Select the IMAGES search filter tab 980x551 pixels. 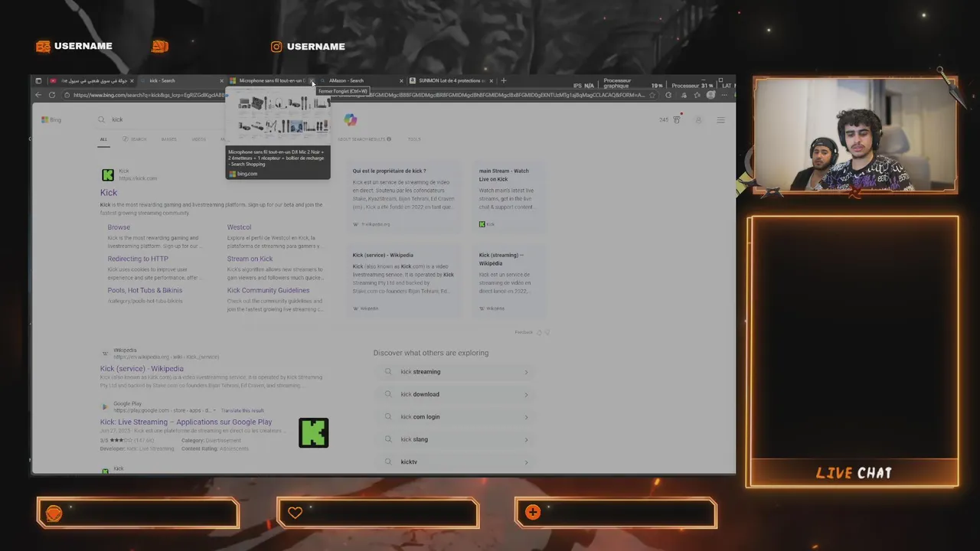168,139
